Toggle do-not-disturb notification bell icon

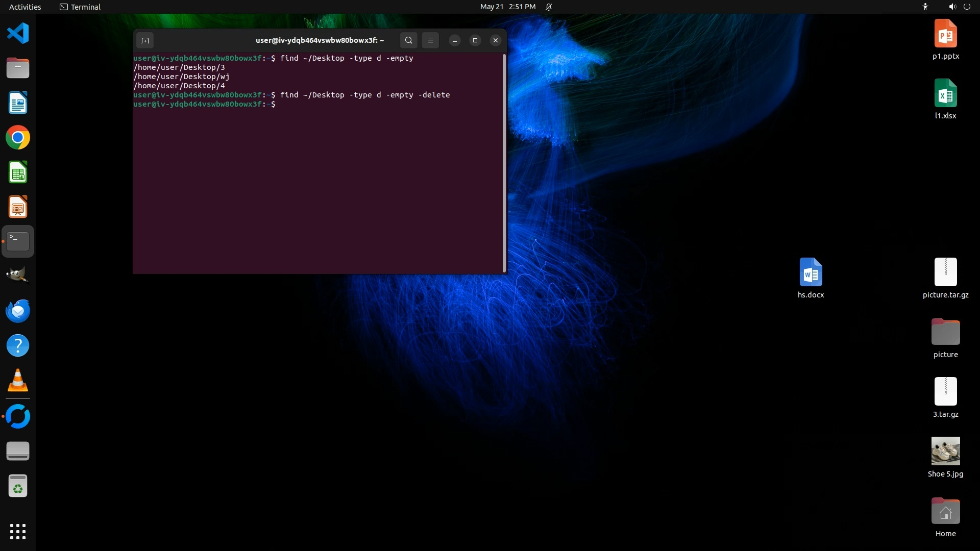click(x=549, y=7)
